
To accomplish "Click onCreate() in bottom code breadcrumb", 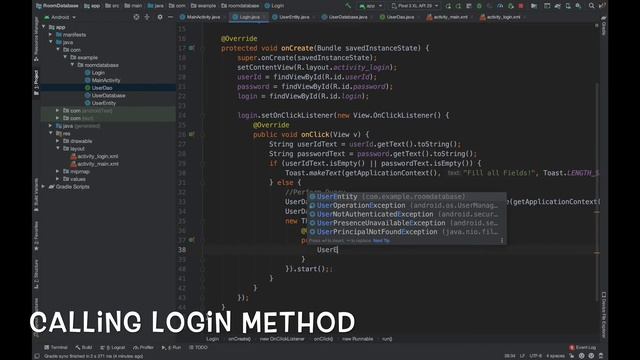I will [x=239, y=339].
